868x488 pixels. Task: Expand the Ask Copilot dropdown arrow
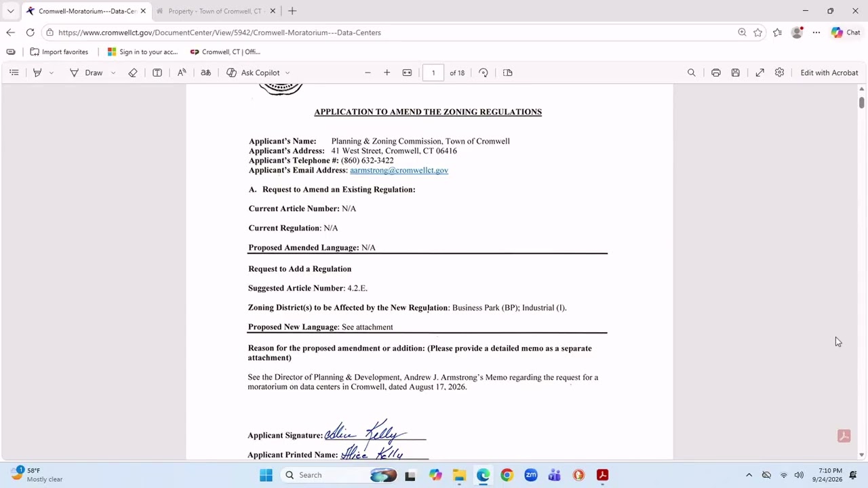click(x=288, y=73)
